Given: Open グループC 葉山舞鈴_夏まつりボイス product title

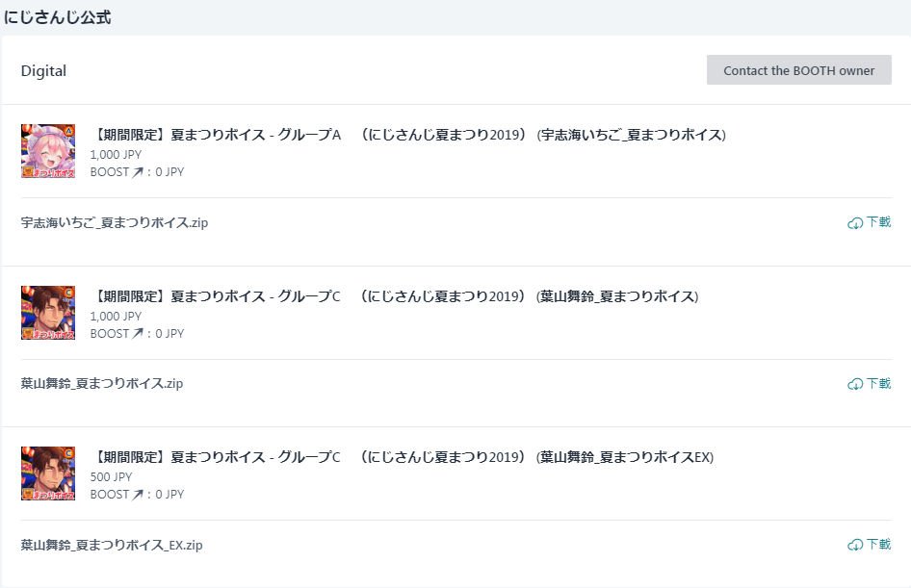Looking at the screenshot, I should point(395,296).
